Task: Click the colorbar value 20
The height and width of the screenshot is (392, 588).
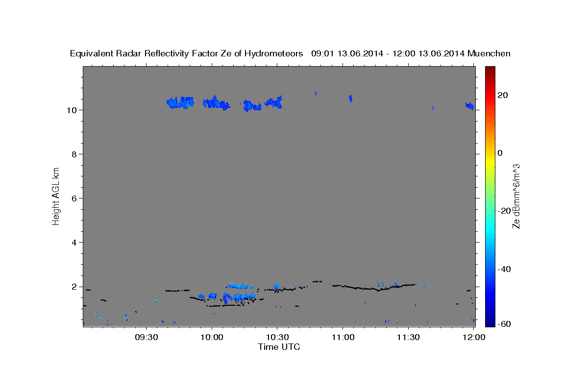Action: pos(502,95)
